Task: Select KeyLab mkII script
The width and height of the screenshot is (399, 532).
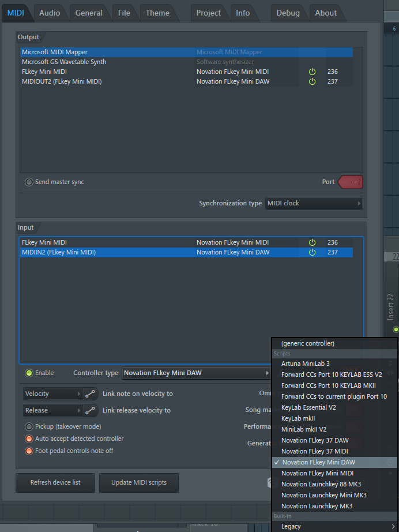Action: point(334,418)
